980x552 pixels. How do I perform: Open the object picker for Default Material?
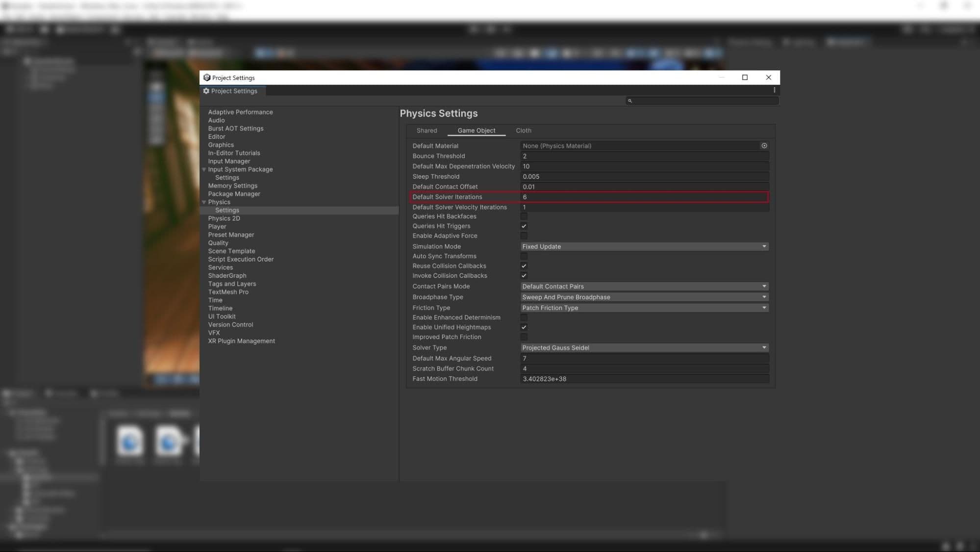764,145
